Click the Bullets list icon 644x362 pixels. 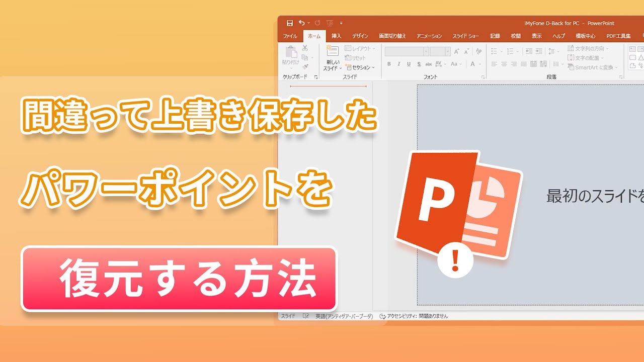click(x=494, y=51)
